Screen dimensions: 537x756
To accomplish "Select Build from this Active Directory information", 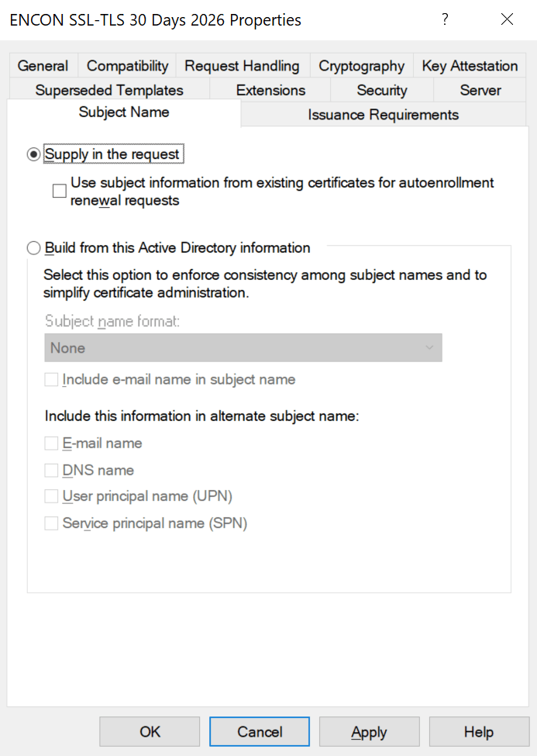I will [x=33, y=247].
